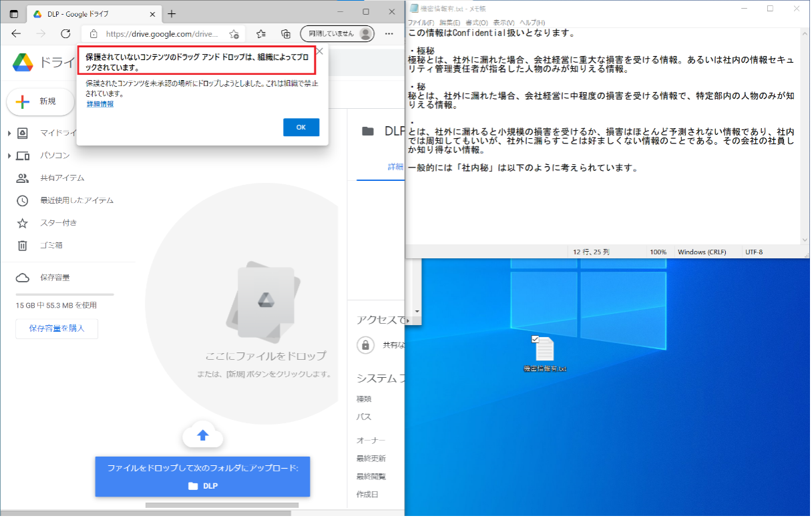
Task: Open a new browser tab
Action: [x=172, y=13]
